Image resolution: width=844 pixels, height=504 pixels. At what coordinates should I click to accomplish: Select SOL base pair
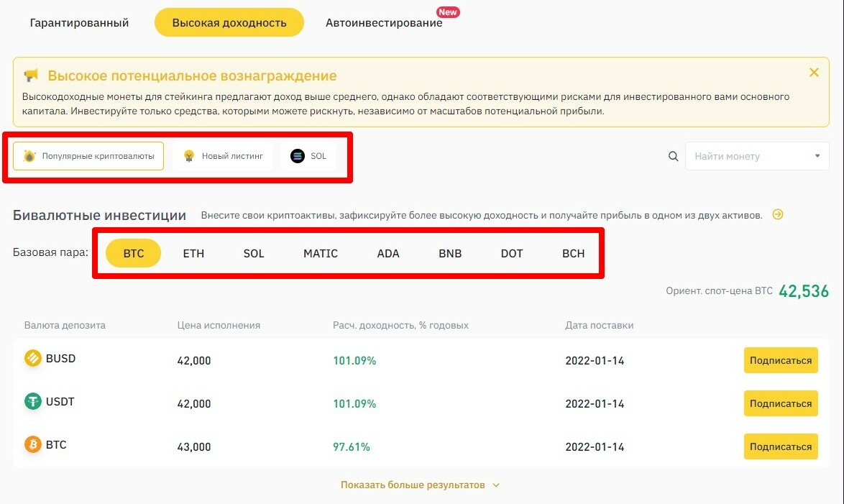pyautogui.click(x=254, y=253)
